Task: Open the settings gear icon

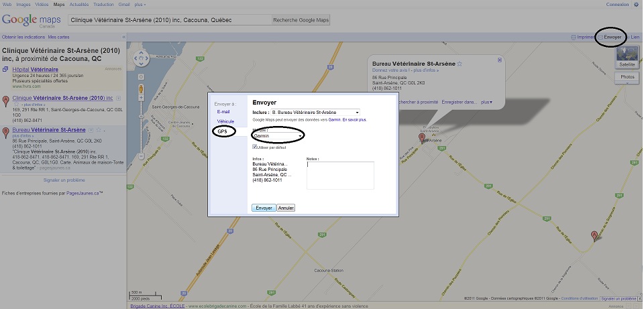Action: pos(636,5)
